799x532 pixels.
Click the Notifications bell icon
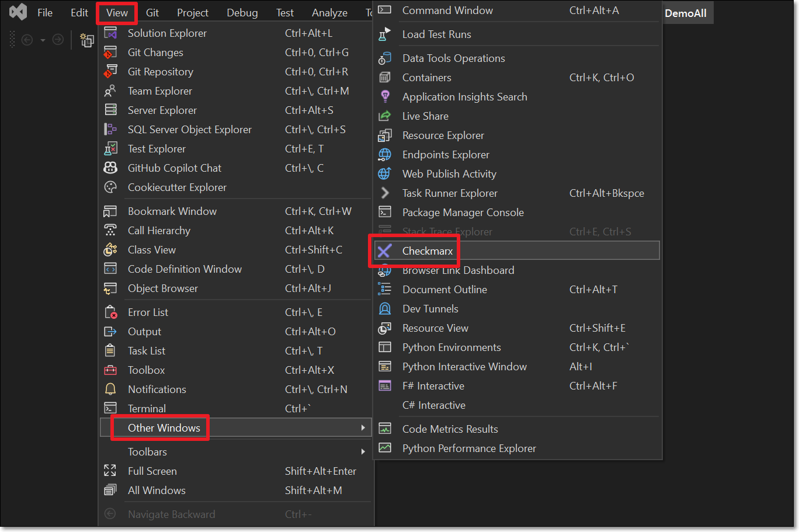tap(110, 390)
